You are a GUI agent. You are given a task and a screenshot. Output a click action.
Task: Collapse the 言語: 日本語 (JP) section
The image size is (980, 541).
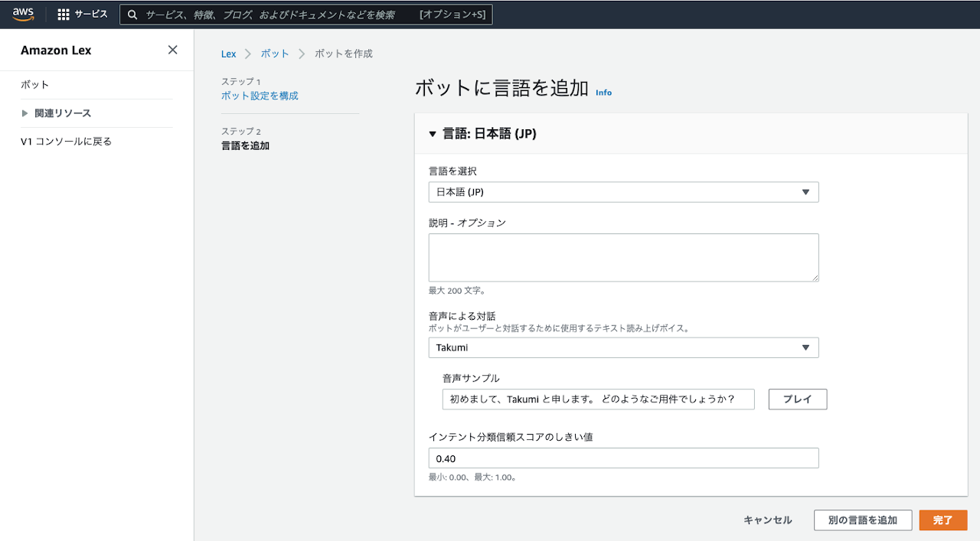pos(433,134)
